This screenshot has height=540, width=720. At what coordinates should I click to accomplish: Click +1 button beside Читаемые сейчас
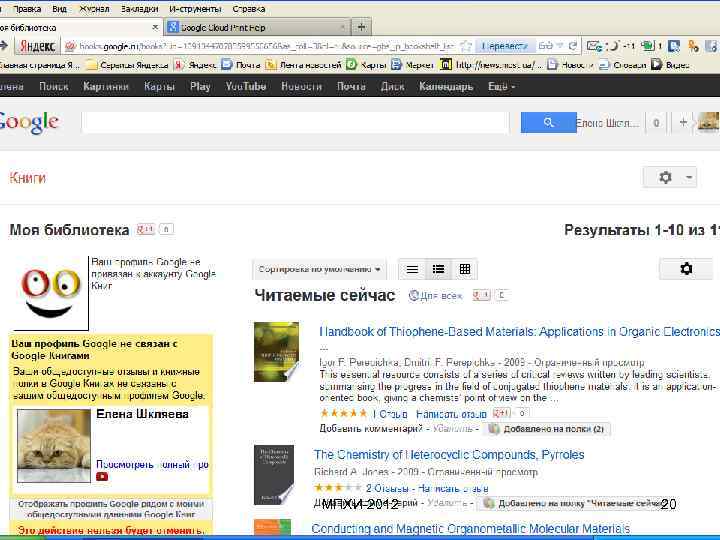pyautogui.click(x=482, y=295)
